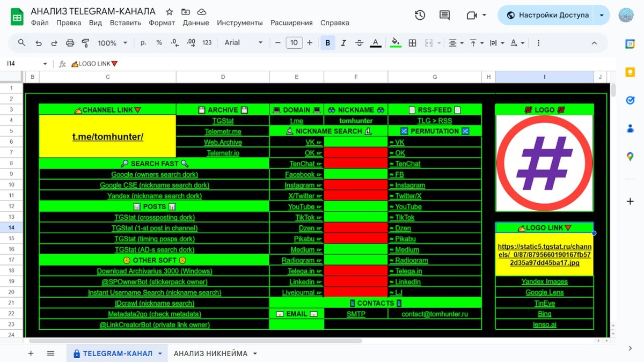Check the cloud save status icon
Viewport: 644px width, 362px height.
click(202, 11)
